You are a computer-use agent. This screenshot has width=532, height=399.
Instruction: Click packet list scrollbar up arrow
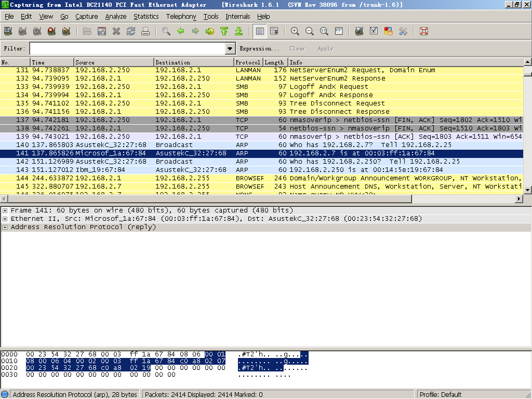click(528, 62)
